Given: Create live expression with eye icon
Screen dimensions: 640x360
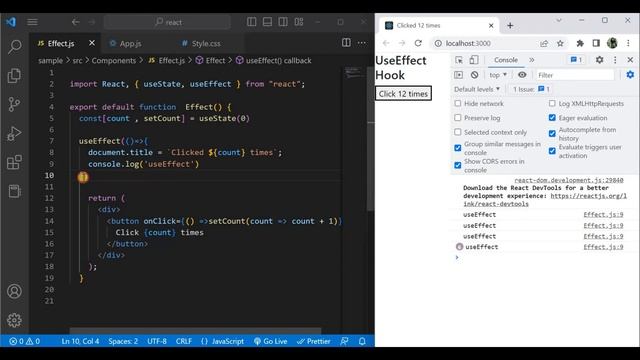Looking at the screenshot, I should tap(522, 75).
